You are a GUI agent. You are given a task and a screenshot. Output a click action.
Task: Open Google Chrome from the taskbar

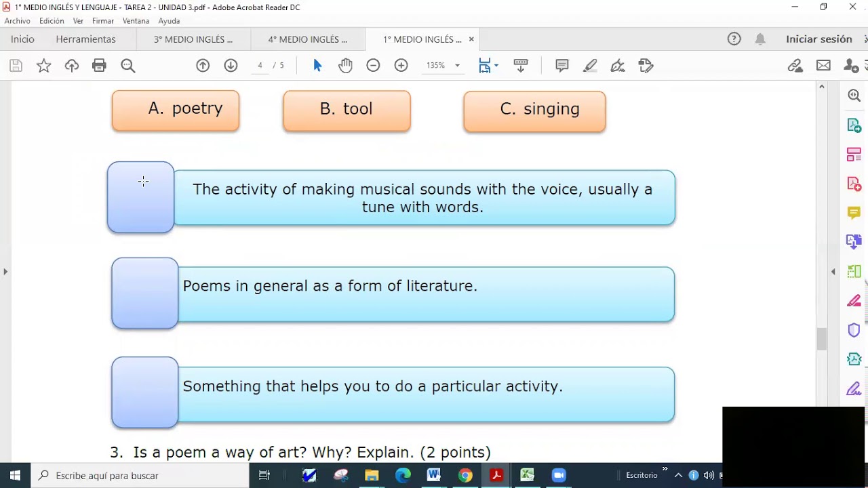465,476
